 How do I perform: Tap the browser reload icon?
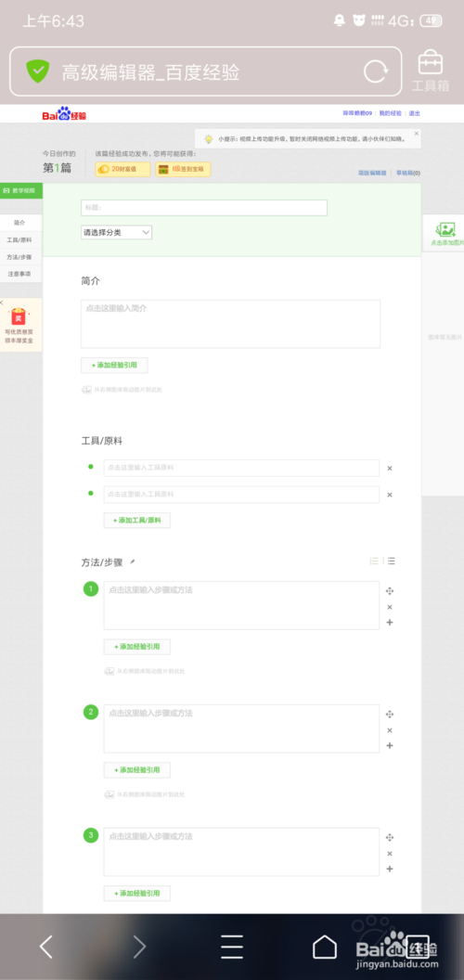tap(375, 71)
